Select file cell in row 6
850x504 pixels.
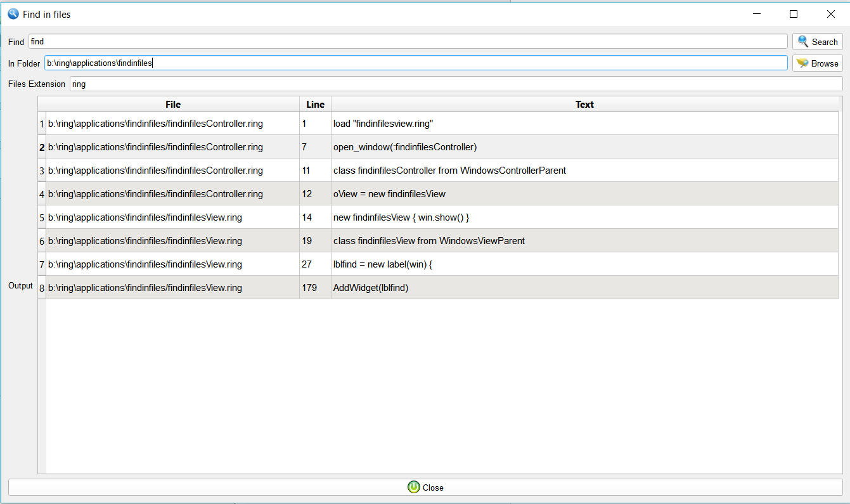click(x=173, y=241)
